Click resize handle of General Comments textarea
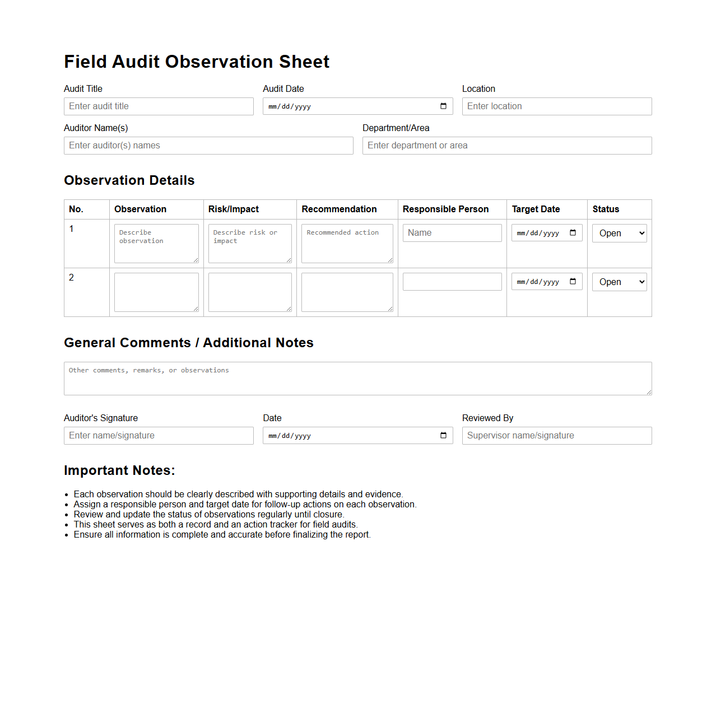716x728 pixels. coord(649,392)
